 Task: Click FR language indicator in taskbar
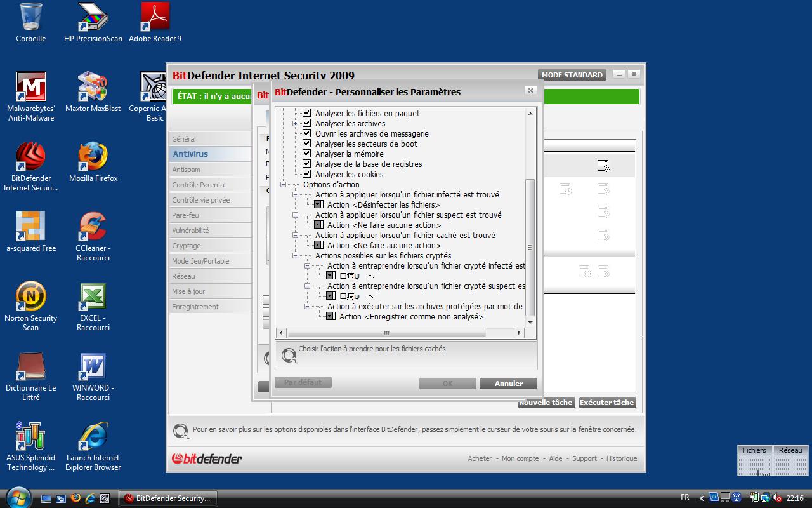click(685, 497)
